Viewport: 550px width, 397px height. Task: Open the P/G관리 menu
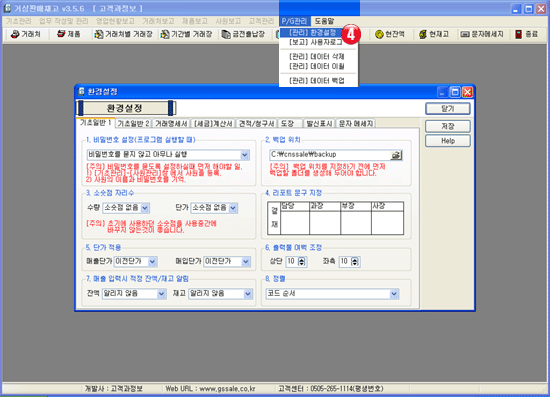tap(294, 21)
